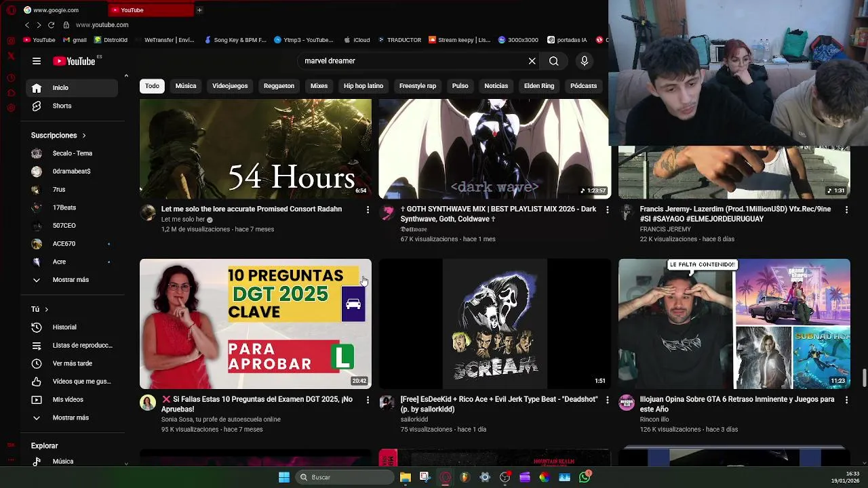Image resolution: width=868 pixels, height=488 pixels.
Task: Select the Mixes filter chip
Action: 319,86
